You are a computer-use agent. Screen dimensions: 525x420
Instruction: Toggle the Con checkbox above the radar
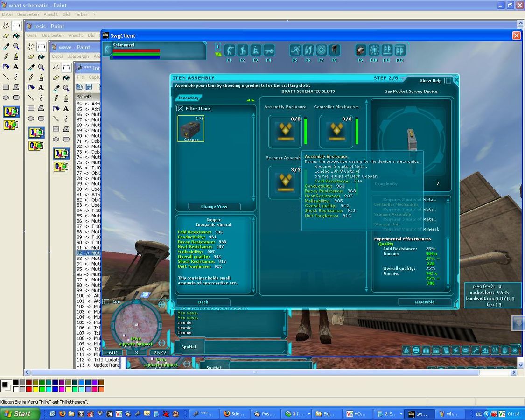click(x=106, y=302)
